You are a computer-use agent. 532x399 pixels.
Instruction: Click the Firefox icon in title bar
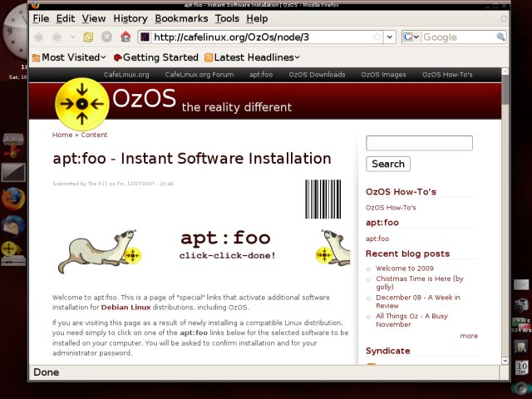[35, 5]
